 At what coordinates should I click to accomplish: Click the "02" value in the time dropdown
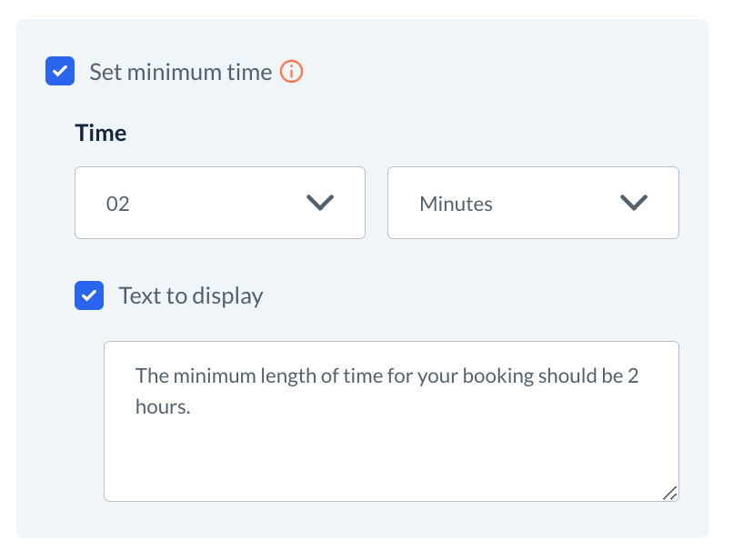118,204
